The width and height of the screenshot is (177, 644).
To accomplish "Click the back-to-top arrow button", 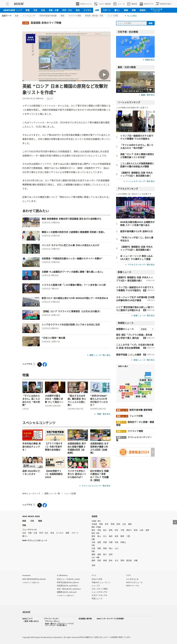I will tap(175, 522).
